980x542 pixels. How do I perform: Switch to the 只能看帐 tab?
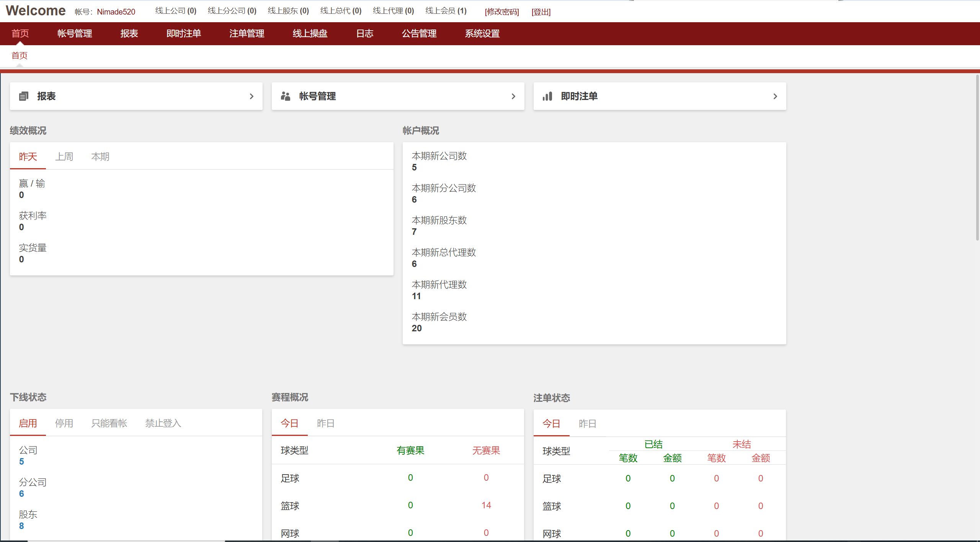click(109, 423)
